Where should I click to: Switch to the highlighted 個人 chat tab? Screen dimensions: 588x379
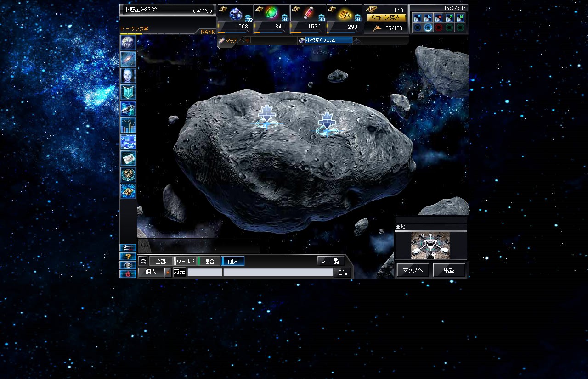pyautogui.click(x=233, y=261)
